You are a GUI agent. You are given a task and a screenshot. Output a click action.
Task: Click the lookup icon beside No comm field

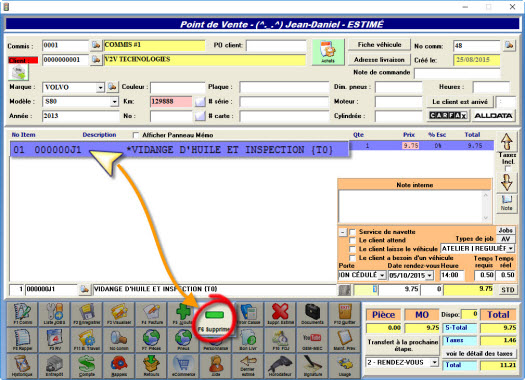pos(509,45)
